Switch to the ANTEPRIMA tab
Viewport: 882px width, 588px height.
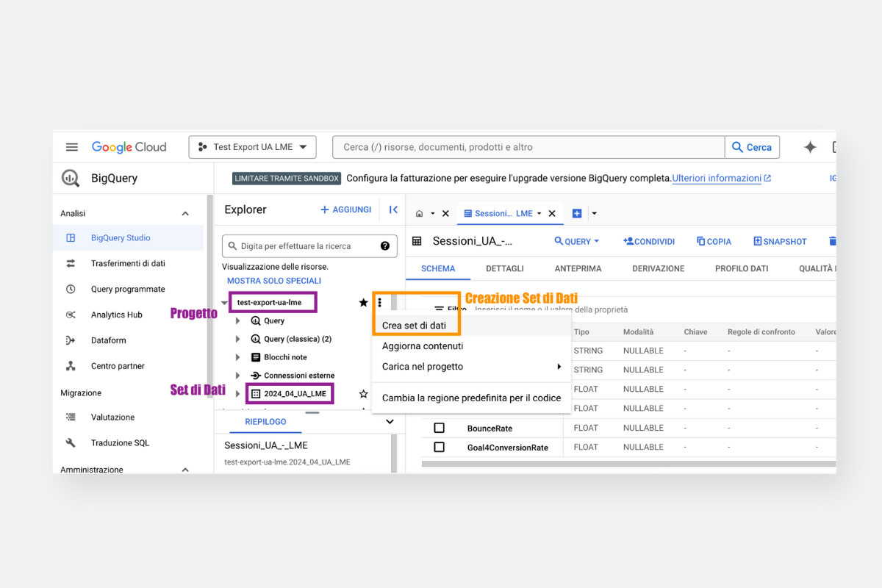point(578,268)
